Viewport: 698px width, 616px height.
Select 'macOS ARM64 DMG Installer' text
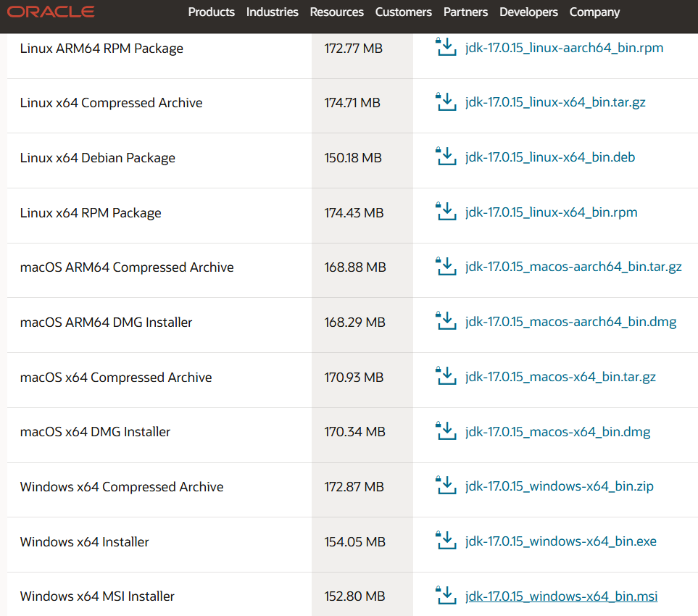pos(106,322)
